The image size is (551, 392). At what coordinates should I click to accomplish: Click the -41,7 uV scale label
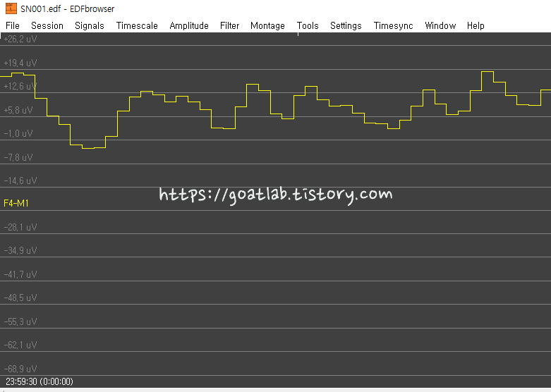click(20, 275)
